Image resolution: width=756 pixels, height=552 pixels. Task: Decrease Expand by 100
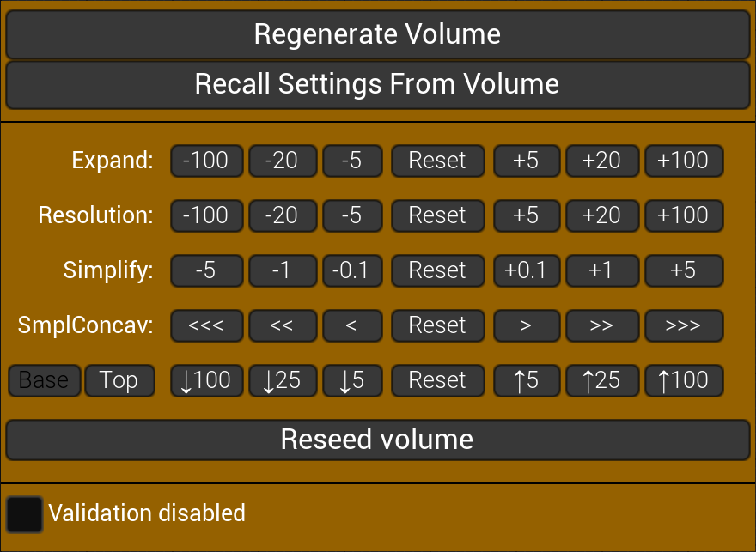coord(206,161)
